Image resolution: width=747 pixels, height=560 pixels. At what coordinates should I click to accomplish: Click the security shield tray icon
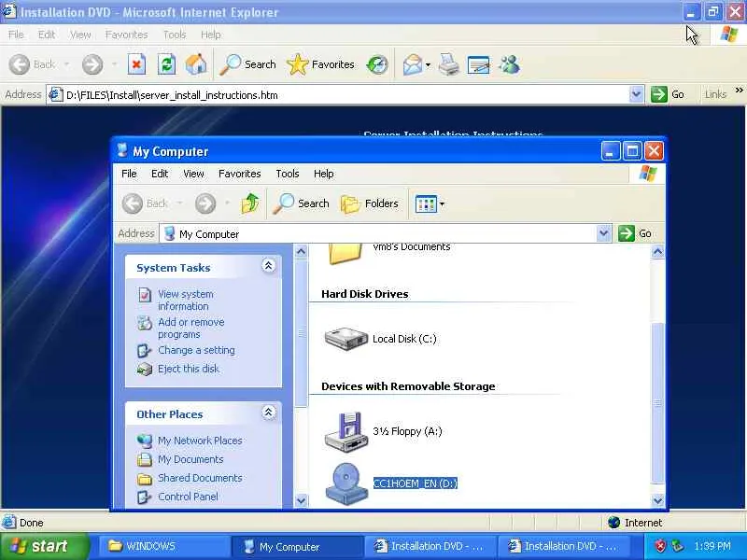tap(660, 546)
